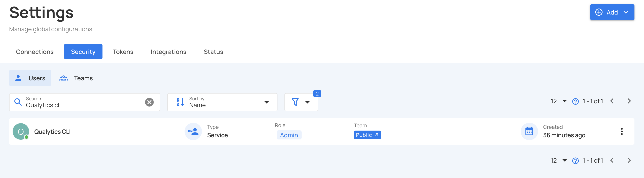Image resolution: width=644 pixels, height=178 pixels.
Task: Click the Users person icon
Action: [18, 78]
